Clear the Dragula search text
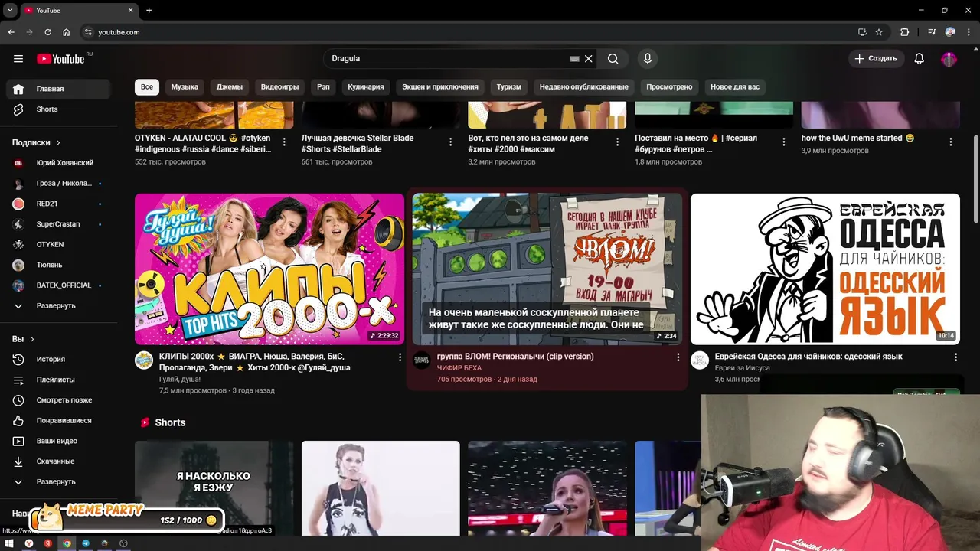This screenshot has width=980, height=551. [x=589, y=58]
